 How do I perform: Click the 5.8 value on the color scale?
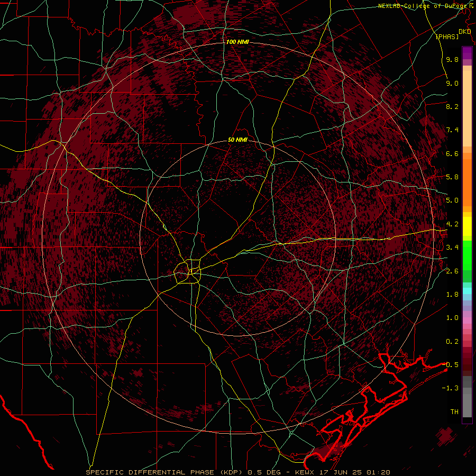coord(452,177)
